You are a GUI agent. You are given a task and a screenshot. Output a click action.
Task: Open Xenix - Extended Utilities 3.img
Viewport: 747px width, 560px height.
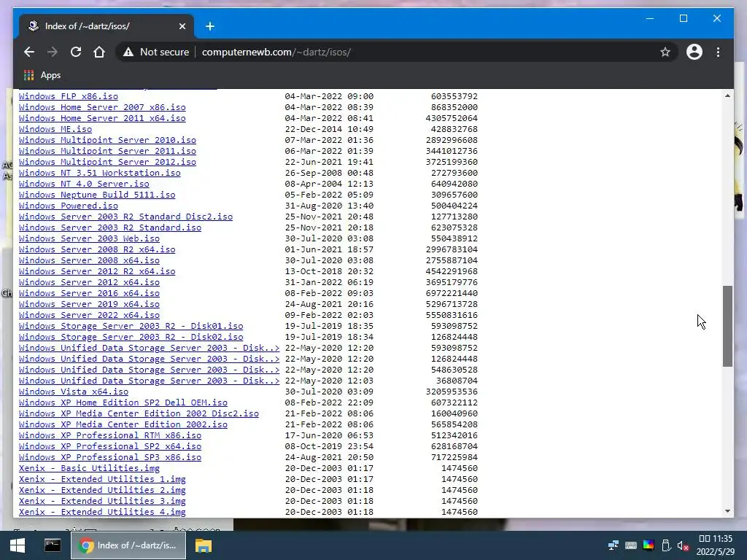pos(102,502)
